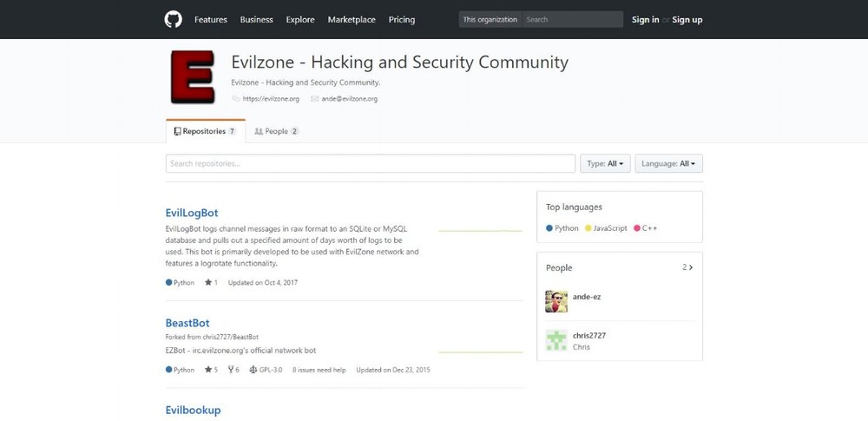The height and width of the screenshot is (421, 868).
Task: Click the star icon on the BeastBot row
Action: pyautogui.click(x=208, y=370)
